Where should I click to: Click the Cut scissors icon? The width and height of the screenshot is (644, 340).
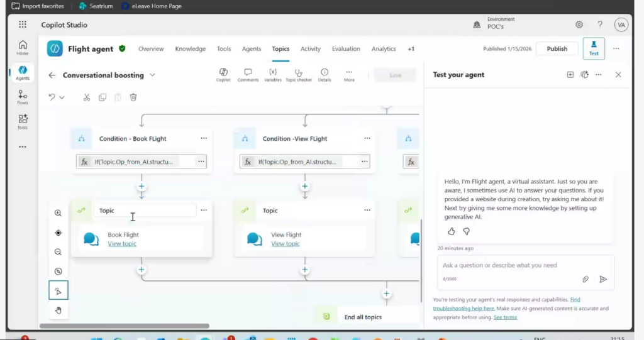click(x=87, y=97)
